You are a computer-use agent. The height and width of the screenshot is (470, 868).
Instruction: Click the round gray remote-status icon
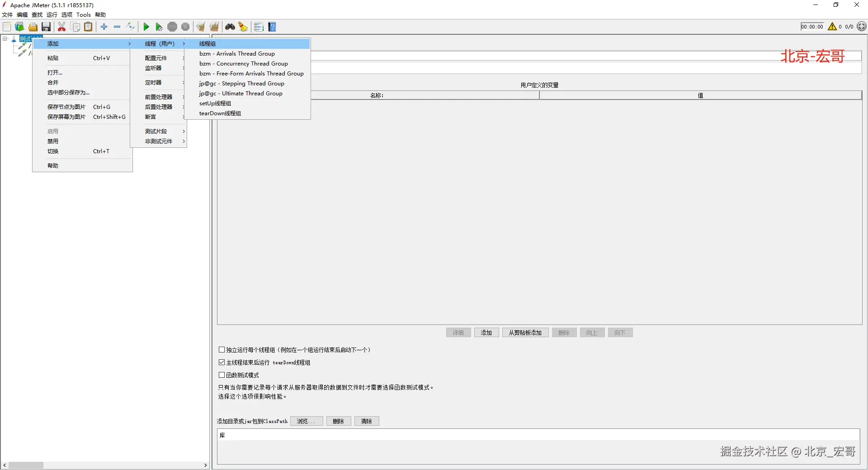point(862,27)
